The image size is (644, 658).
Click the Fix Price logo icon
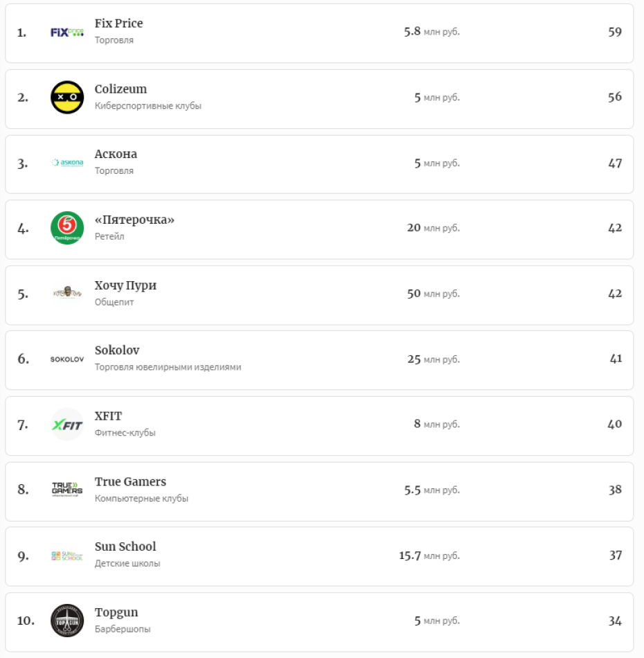pos(67,32)
